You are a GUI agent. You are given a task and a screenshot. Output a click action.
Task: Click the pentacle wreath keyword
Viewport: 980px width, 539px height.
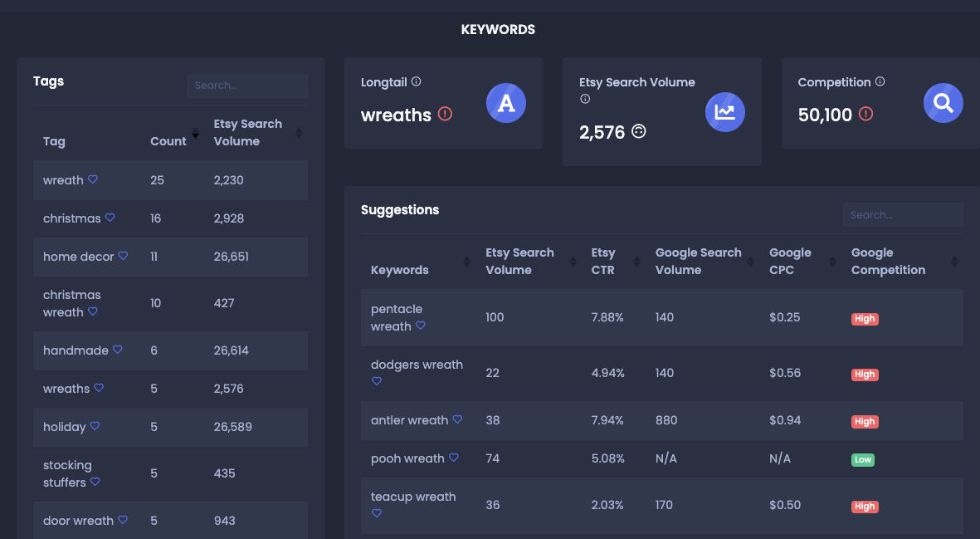(x=397, y=317)
